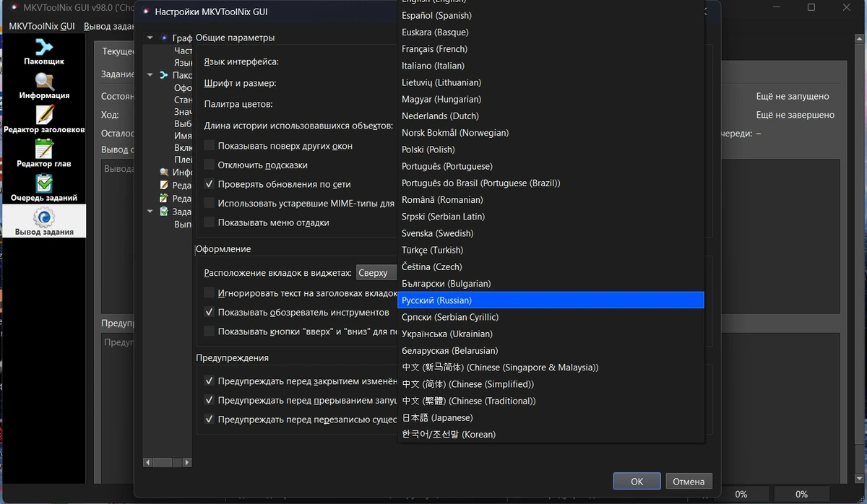Image resolution: width=867 pixels, height=504 pixels.
Task: Click the MKVToolNix icon in the settings dialog title
Action: [146, 12]
